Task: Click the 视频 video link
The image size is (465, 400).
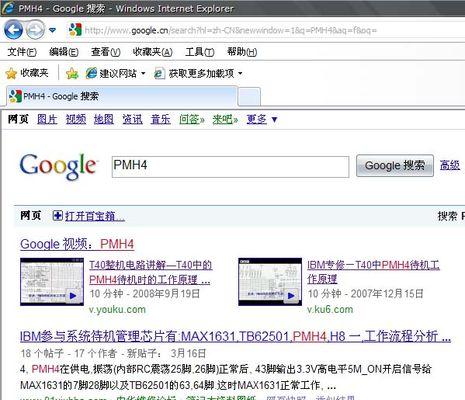Action: 76,119
